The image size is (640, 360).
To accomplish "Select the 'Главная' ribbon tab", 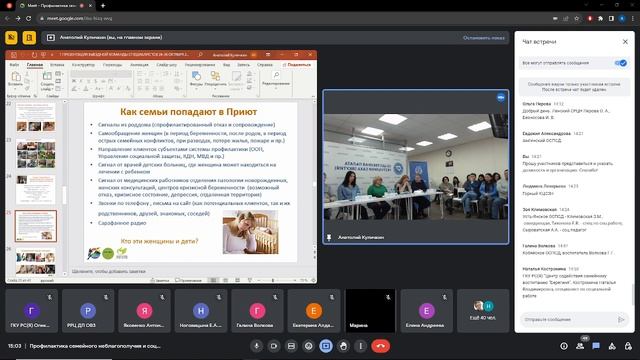I will tap(35, 65).
